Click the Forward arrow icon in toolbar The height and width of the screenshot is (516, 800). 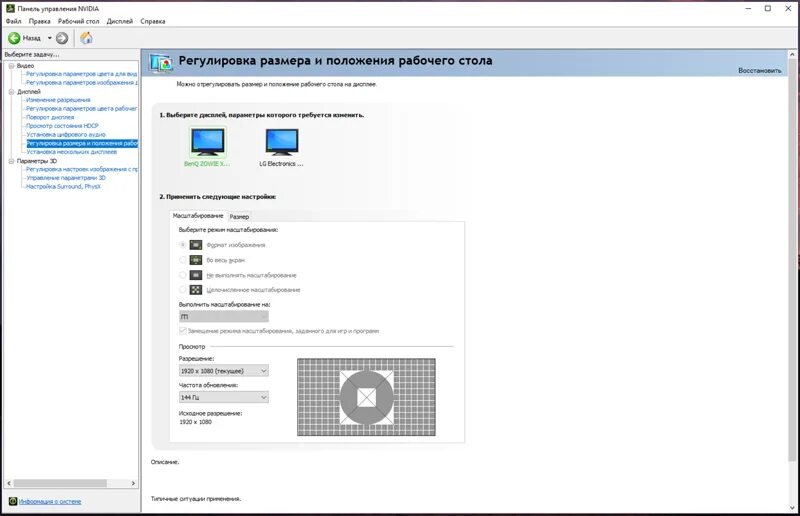point(62,38)
